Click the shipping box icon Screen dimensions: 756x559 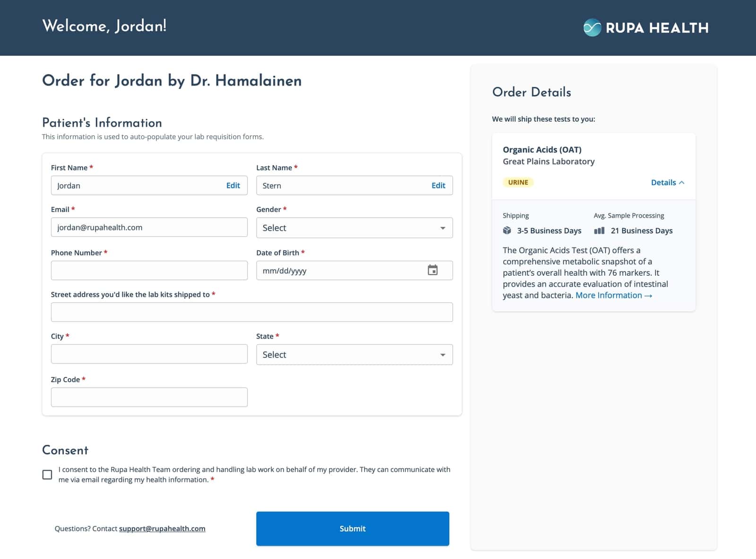[x=507, y=230]
